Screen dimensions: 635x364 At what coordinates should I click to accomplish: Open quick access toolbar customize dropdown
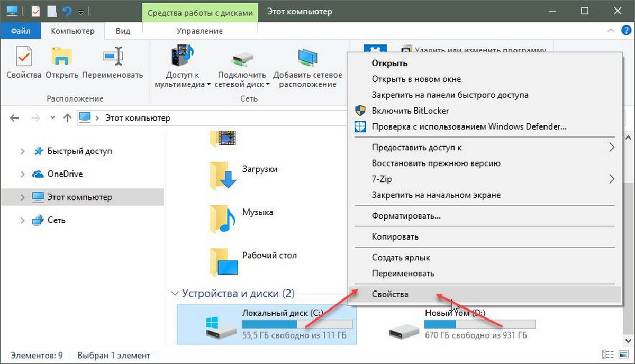tap(80, 11)
